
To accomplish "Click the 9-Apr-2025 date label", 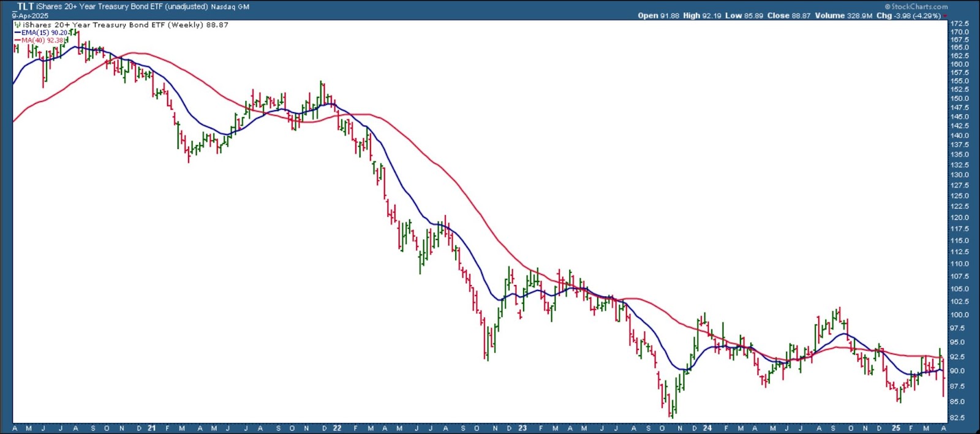I will coord(30,16).
